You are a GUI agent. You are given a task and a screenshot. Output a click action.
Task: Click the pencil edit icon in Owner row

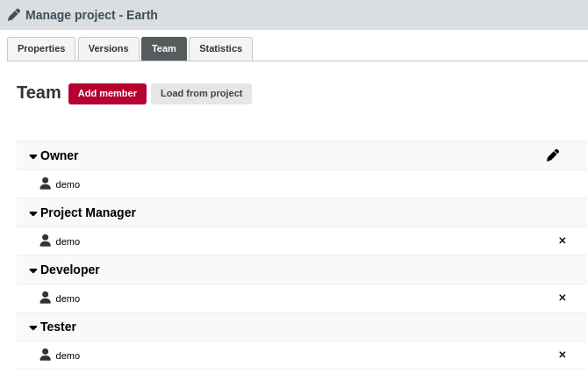[x=552, y=155]
